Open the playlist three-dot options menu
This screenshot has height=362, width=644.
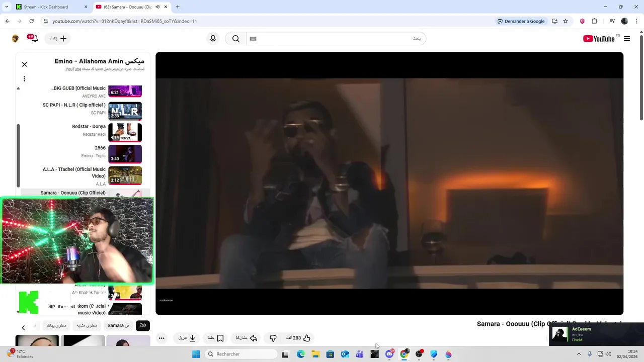pyautogui.click(x=24, y=79)
